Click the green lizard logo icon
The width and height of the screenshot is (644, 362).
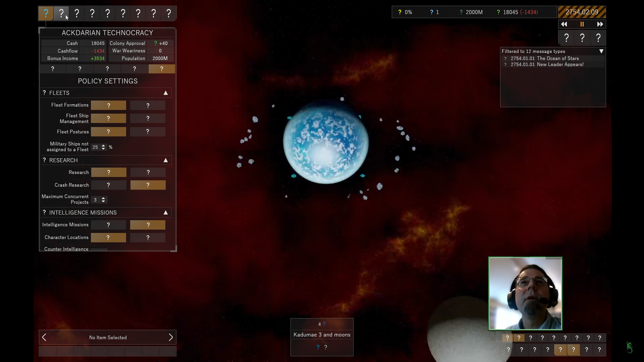tap(630, 347)
